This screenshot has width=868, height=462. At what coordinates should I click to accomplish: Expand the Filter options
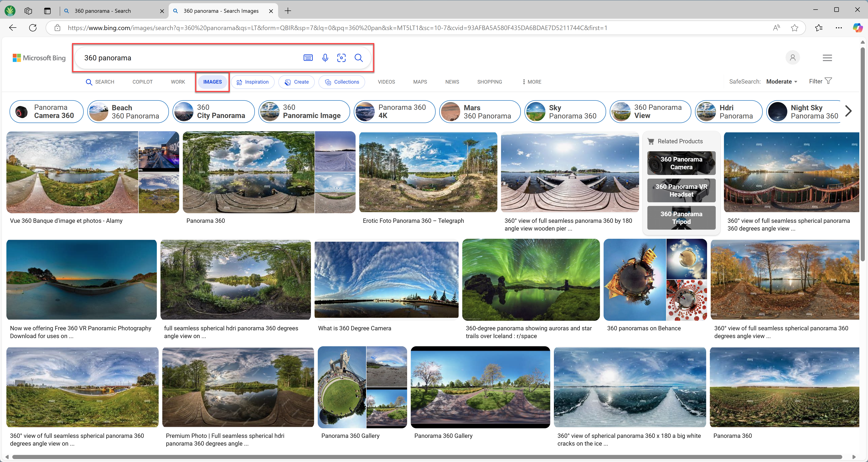(x=820, y=81)
